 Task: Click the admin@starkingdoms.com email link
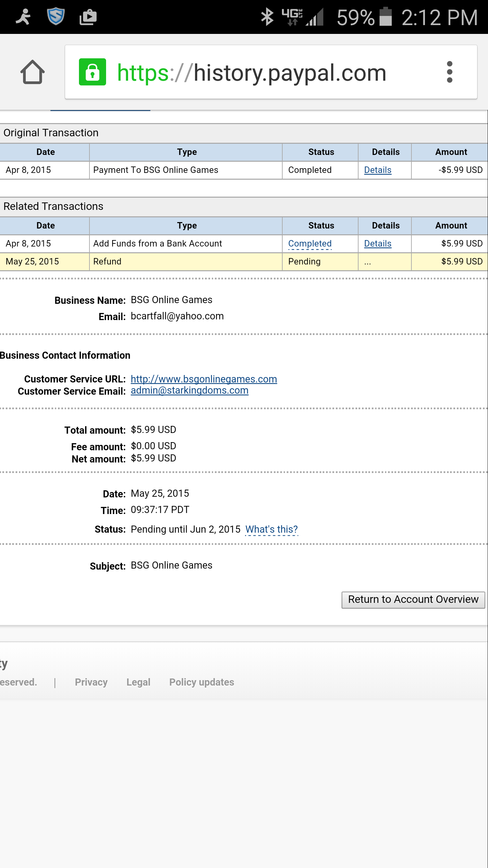[x=189, y=390]
